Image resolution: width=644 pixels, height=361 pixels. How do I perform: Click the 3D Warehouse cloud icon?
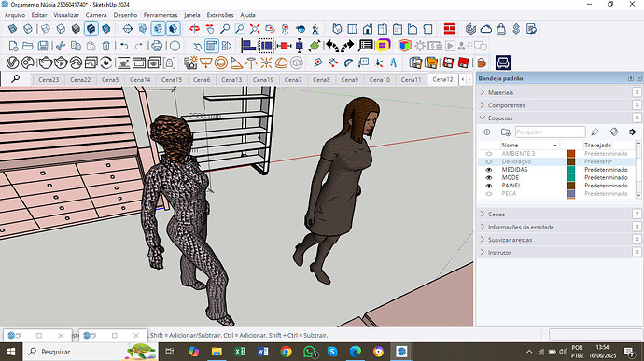[x=486, y=29]
